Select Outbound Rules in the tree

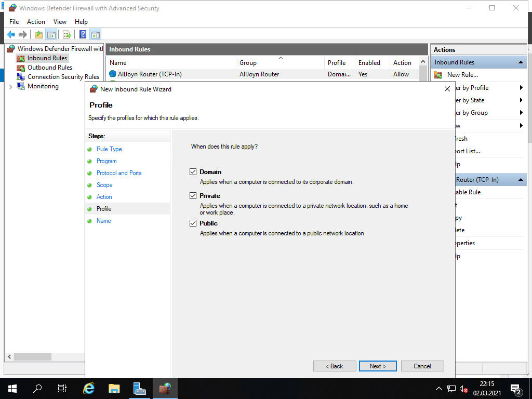pos(49,68)
